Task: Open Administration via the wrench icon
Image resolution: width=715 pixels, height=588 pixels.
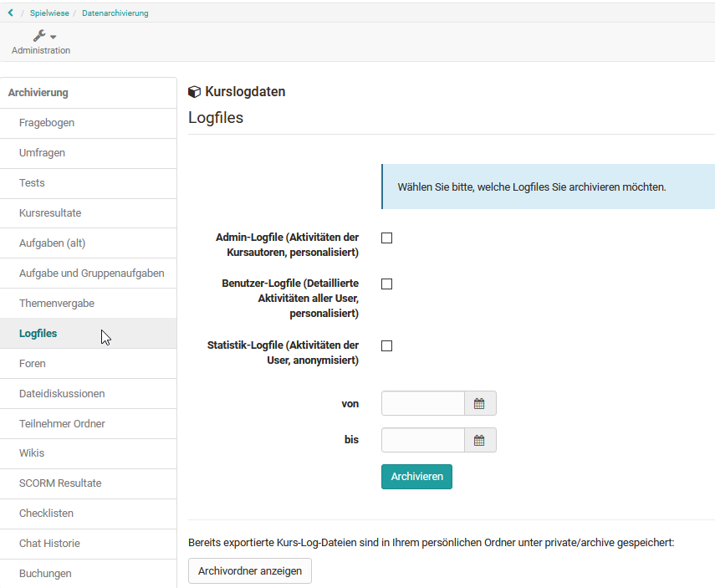Action: tap(38, 36)
